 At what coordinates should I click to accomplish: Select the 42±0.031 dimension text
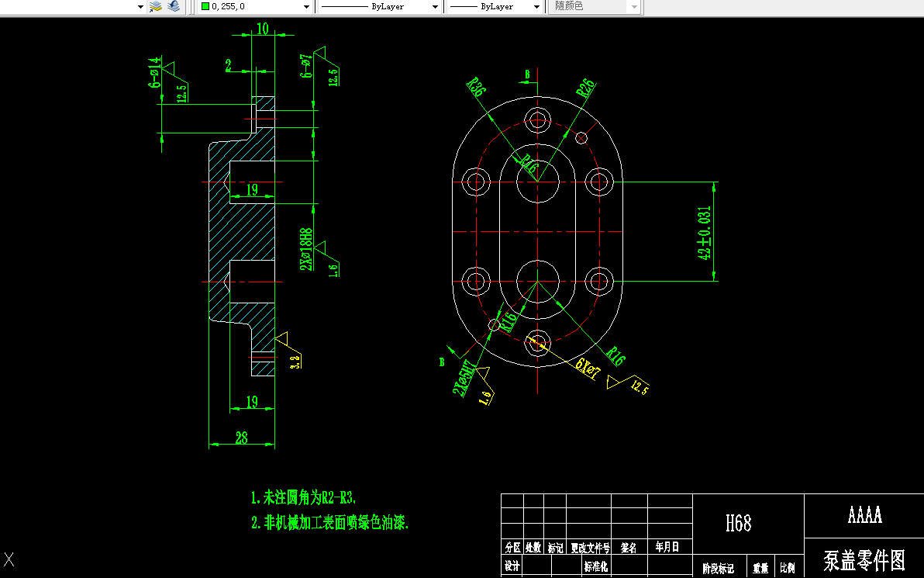[704, 233]
